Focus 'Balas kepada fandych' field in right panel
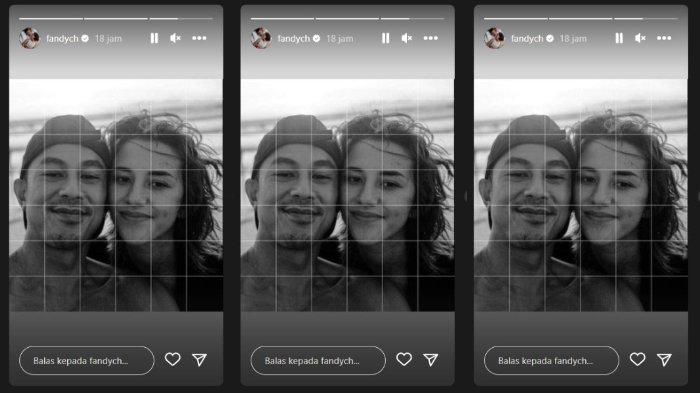700x393 pixels. coord(551,360)
